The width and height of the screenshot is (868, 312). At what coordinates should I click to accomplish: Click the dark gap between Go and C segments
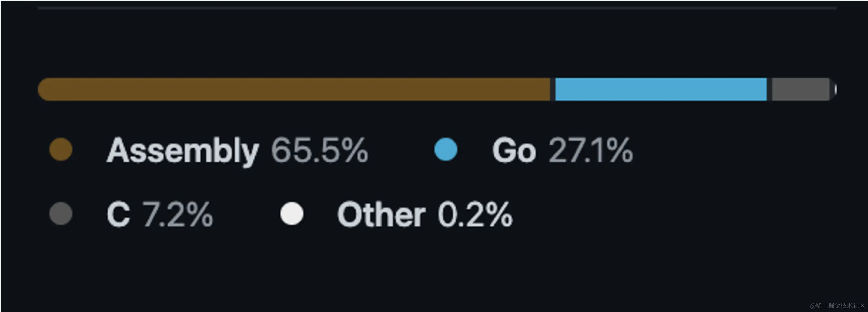click(770, 90)
